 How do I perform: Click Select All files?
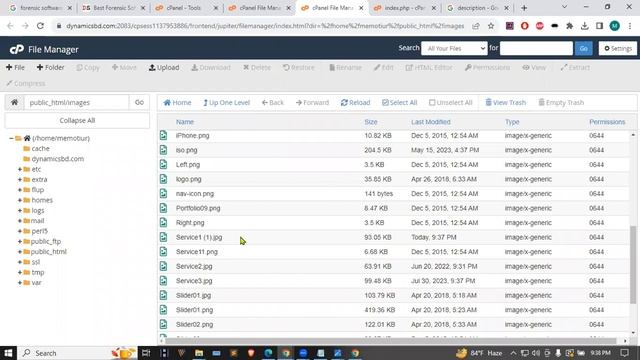click(x=400, y=102)
